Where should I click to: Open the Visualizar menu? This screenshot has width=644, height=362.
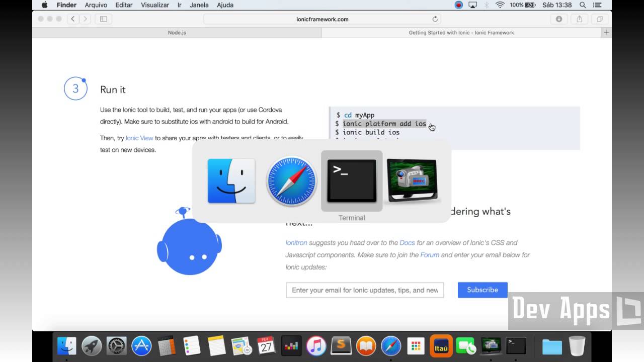pos(155,5)
